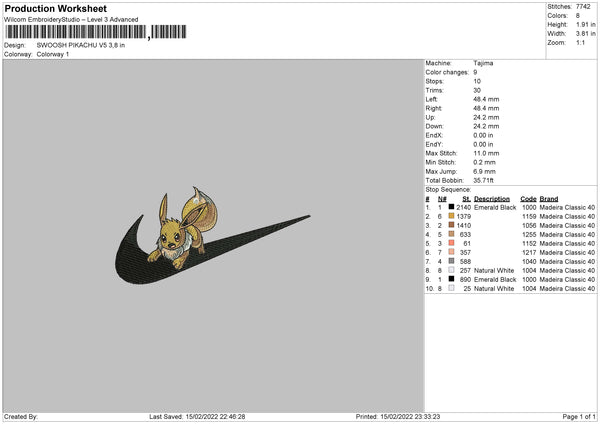The image size is (600, 424).
Task: Choose the black swatch in the 890-stitch row
Action: [451, 279]
